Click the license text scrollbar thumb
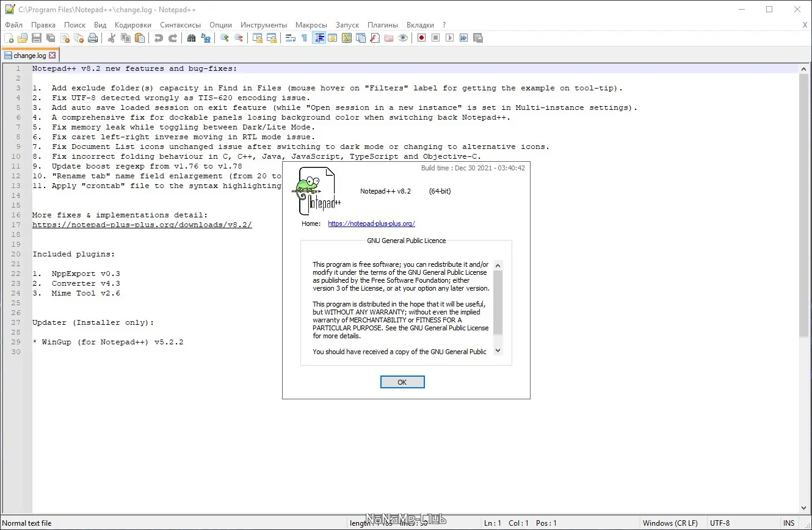This screenshot has height=530, width=812. coord(498,302)
